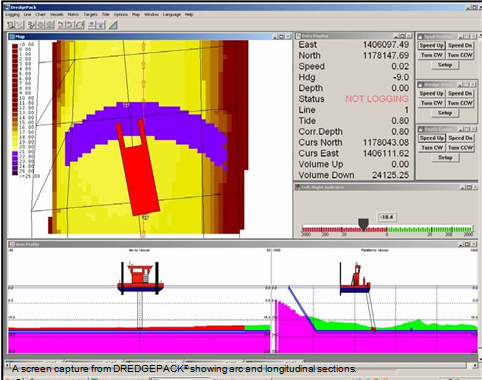Click the Data Display window title icon

click(x=298, y=36)
